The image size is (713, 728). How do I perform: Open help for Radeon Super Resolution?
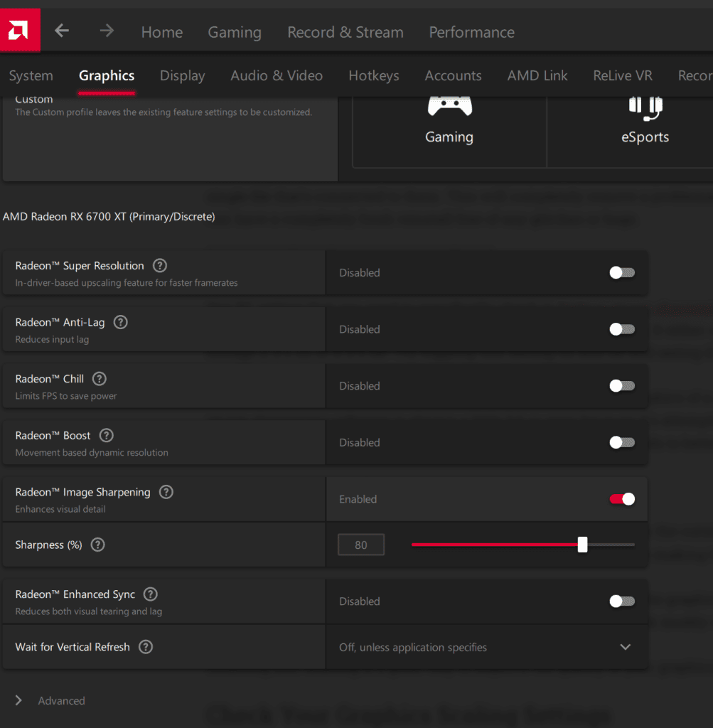point(160,266)
